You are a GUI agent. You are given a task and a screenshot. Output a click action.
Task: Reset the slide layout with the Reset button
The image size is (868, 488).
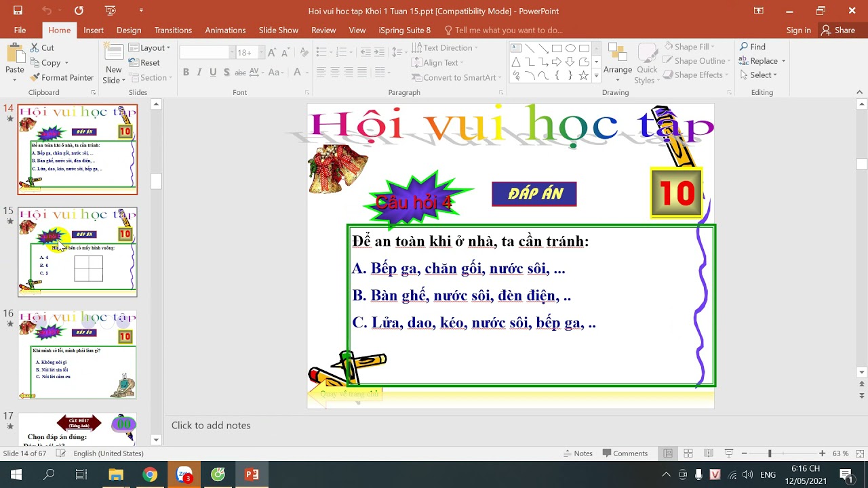point(144,62)
